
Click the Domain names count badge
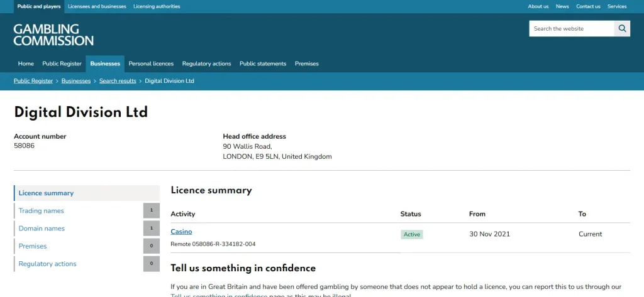pos(152,228)
